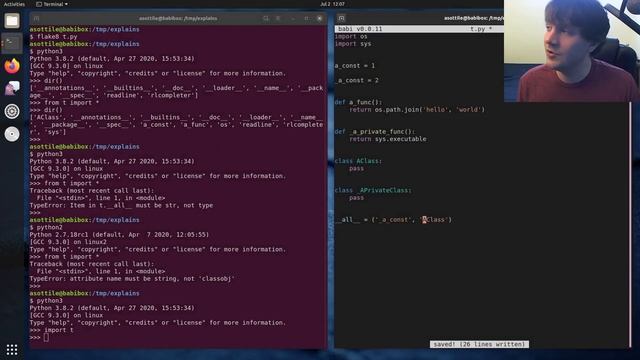Close the left terminal window
The width and height of the screenshot is (640, 360).
[320, 18]
